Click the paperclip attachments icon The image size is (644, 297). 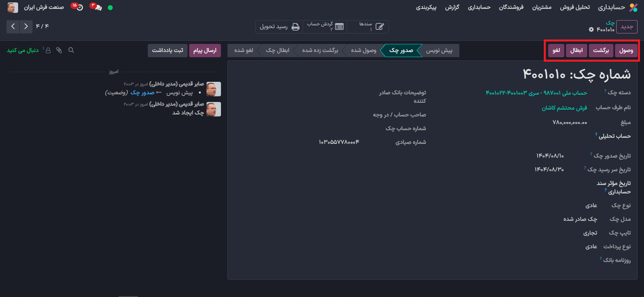pyautogui.click(x=59, y=50)
